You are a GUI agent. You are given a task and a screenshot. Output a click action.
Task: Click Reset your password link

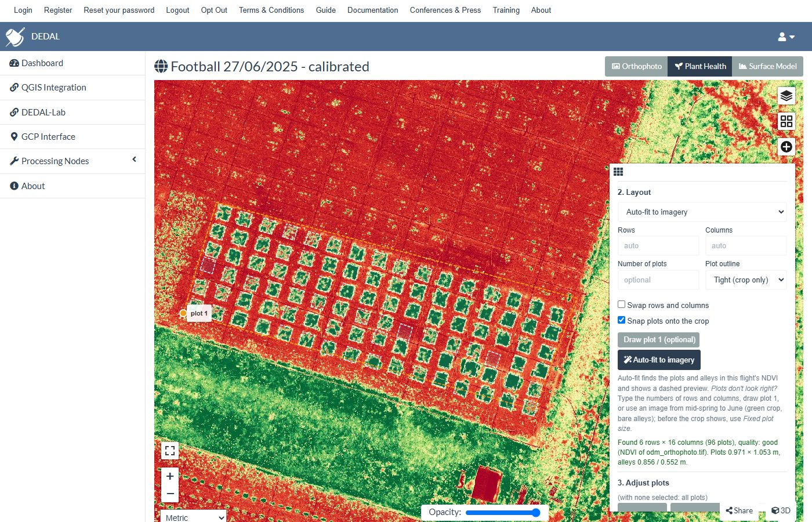pos(119,10)
